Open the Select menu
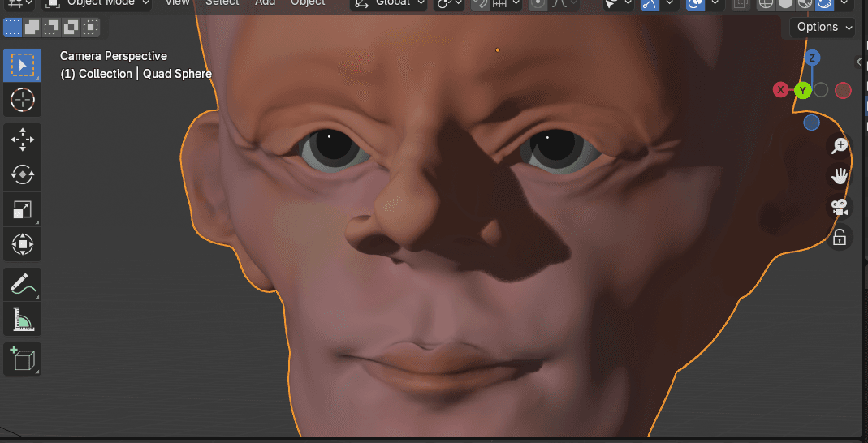The height and width of the screenshot is (443, 868). [222, 3]
